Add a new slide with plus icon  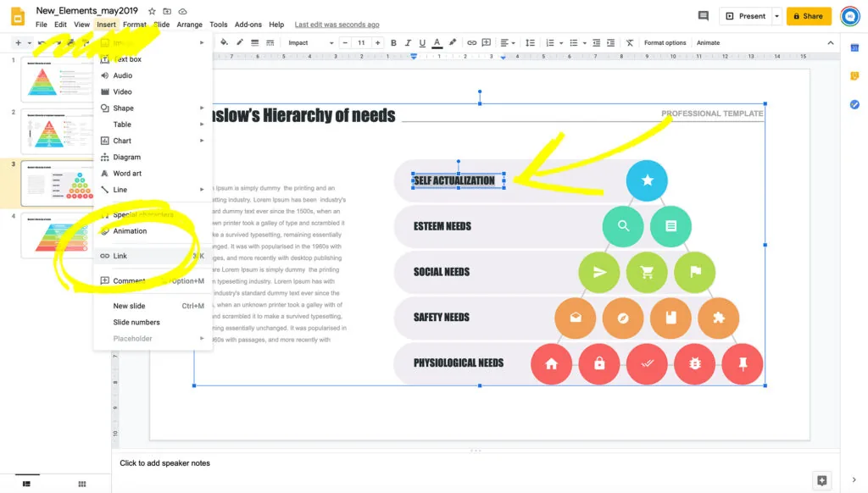click(x=19, y=42)
